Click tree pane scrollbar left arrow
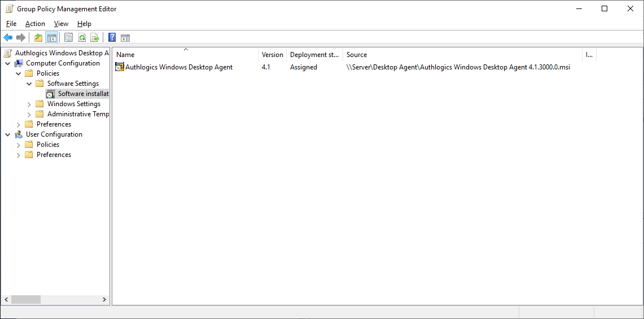644x319 pixels. pyautogui.click(x=6, y=300)
